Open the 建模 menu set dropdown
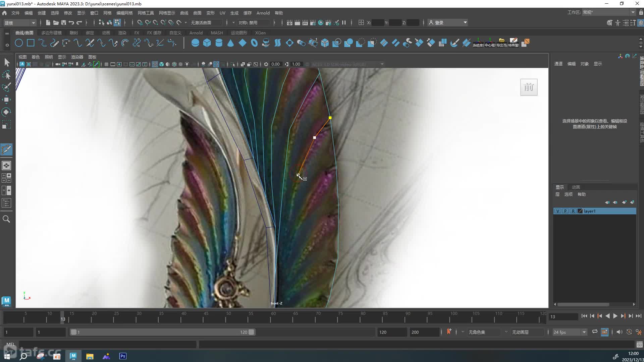This screenshot has width=644, height=362. point(19,22)
